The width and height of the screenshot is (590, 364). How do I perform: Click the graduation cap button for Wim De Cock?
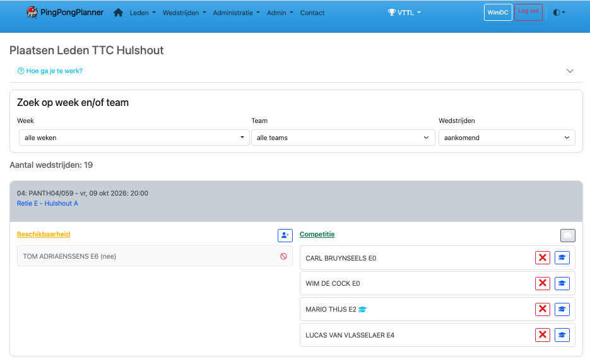point(562,283)
